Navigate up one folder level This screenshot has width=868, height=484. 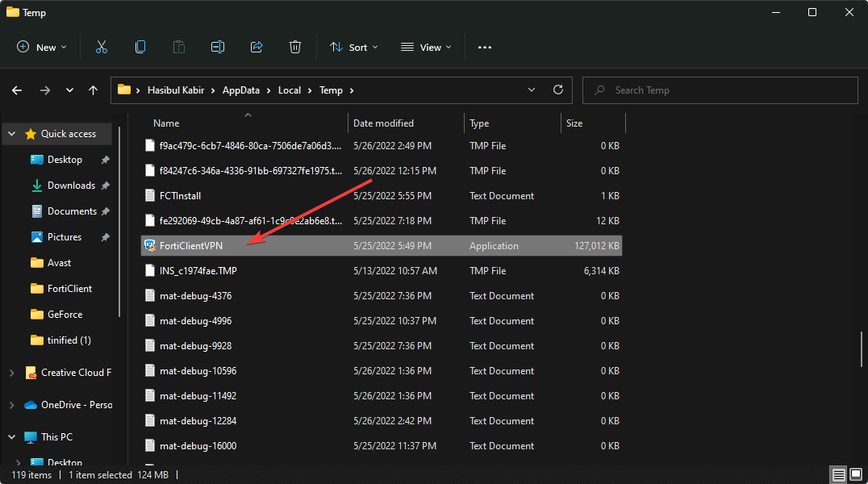click(x=93, y=90)
